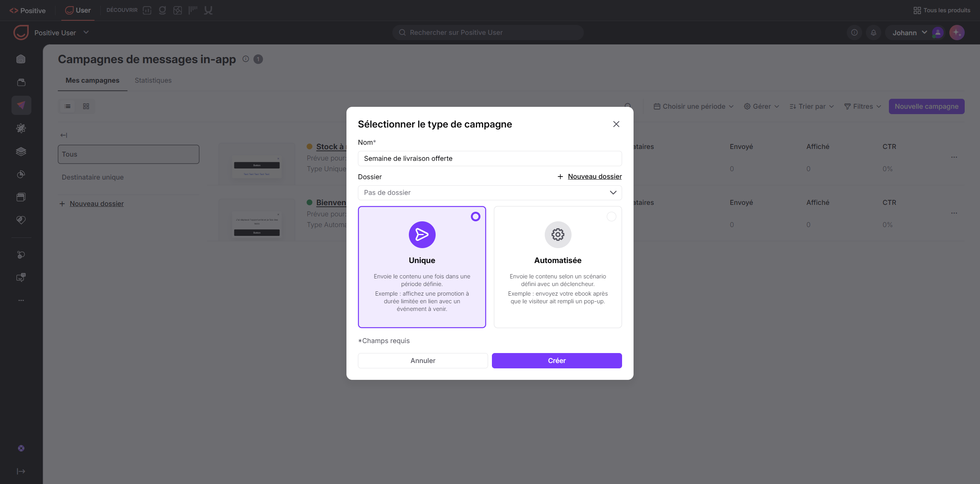Open the Pas de dossier dropdown
Image resolution: width=980 pixels, height=484 pixels.
pos(490,193)
